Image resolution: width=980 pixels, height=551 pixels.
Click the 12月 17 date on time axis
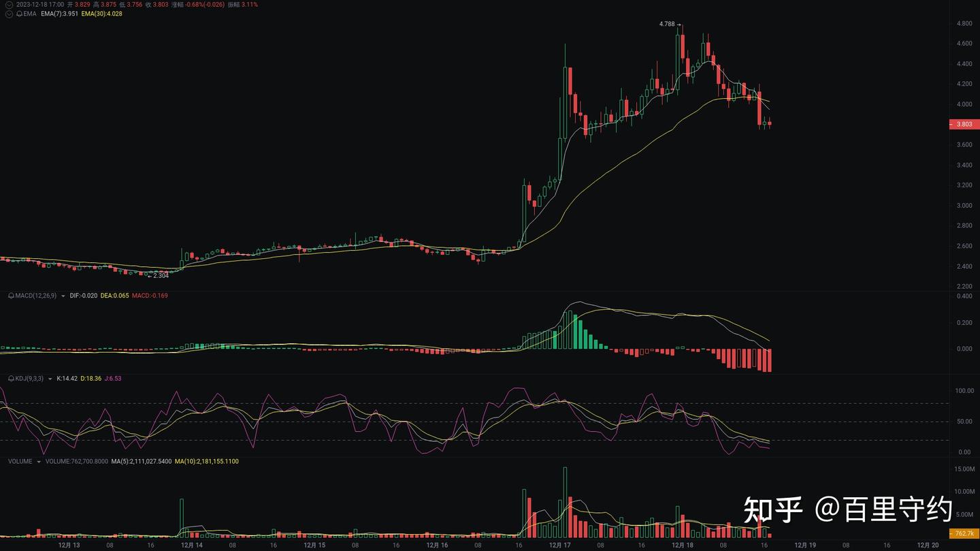[559, 545]
